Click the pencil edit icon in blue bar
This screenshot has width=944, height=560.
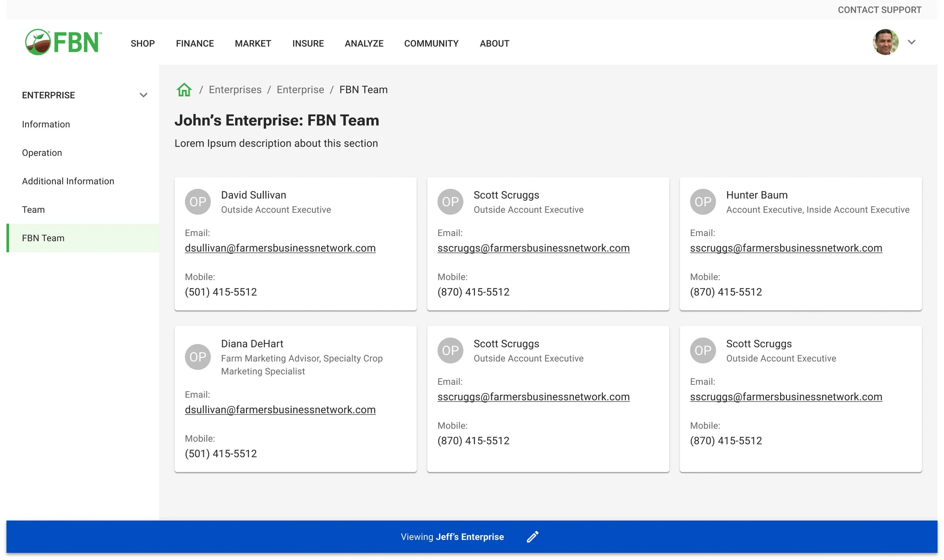[532, 537]
